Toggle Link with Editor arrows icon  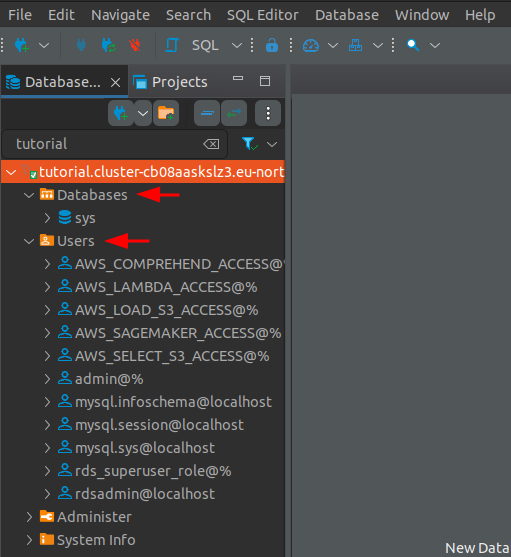234,113
